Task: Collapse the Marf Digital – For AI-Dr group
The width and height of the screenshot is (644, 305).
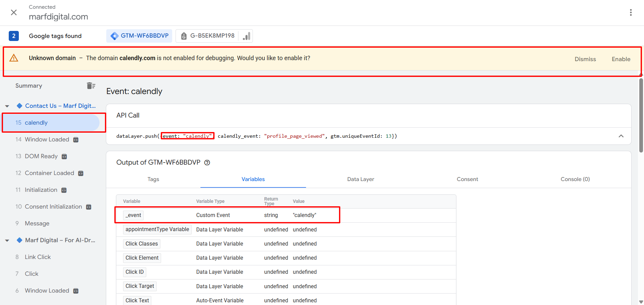Action: 7,240
